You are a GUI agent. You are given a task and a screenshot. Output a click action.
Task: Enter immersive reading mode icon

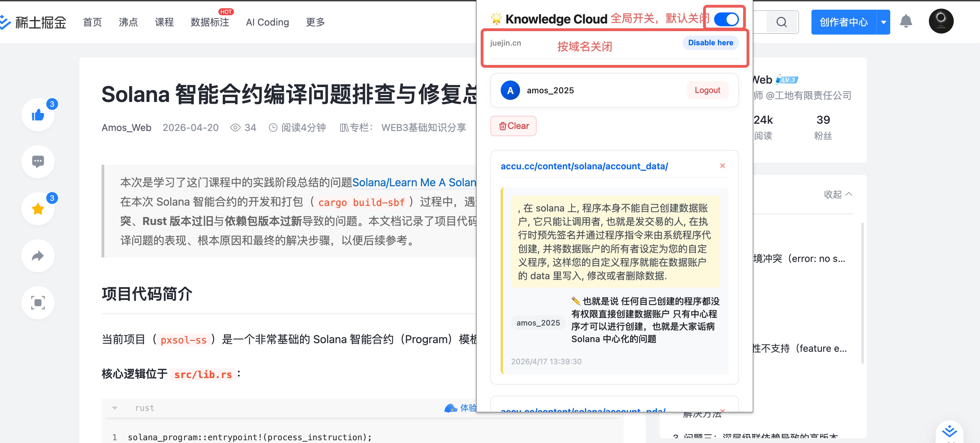38,303
